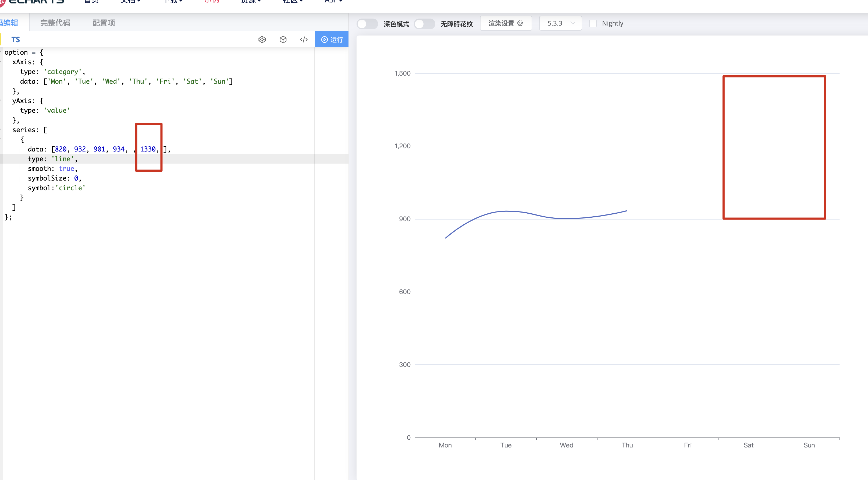
Task: Switch editor language to TS
Action: (x=16, y=40)
